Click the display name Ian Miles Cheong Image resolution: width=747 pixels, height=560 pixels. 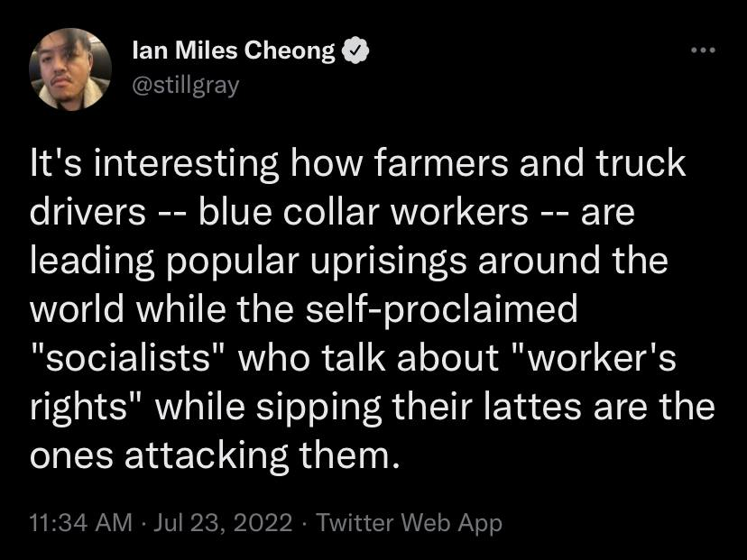(233, 51)
